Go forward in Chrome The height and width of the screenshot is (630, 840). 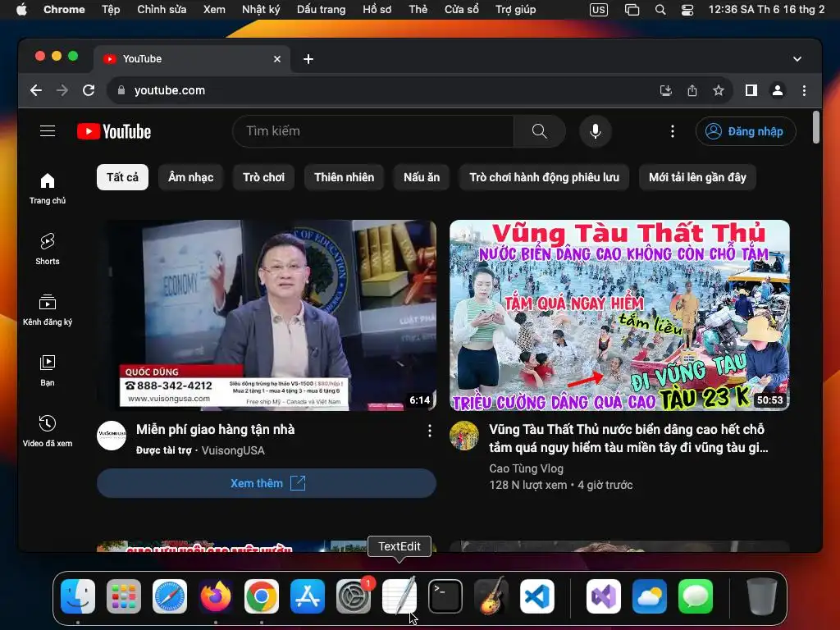click(x=62, y=90)
